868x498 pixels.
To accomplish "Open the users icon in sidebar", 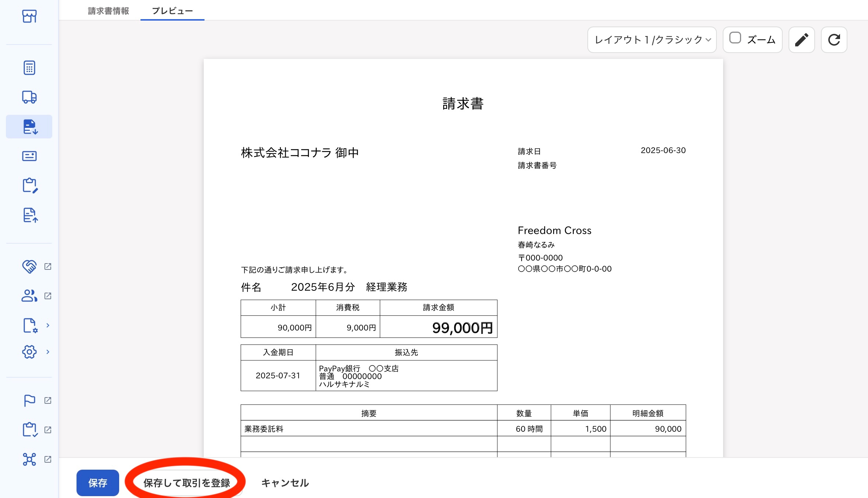I will (29, 296).
